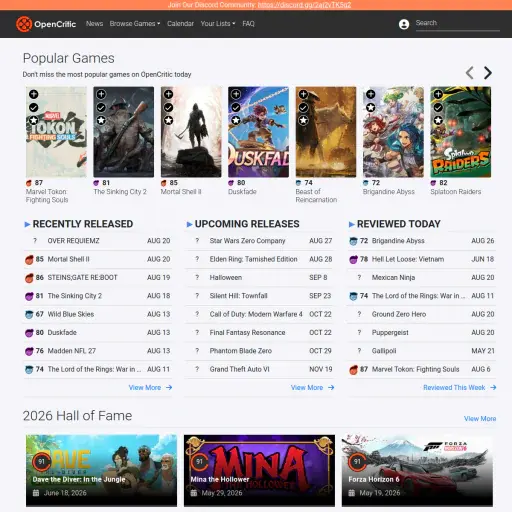Open Silent Hill: Townfall row

[x=260, y=296]
